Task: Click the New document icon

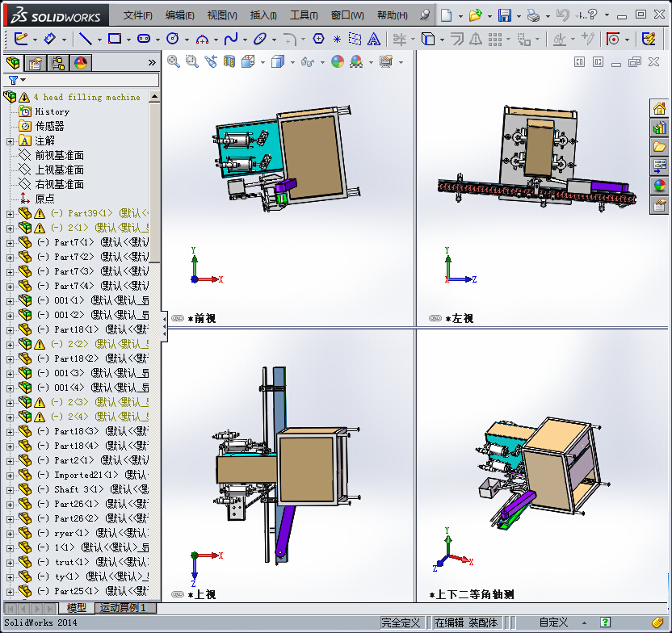Action: pos(446,15)
